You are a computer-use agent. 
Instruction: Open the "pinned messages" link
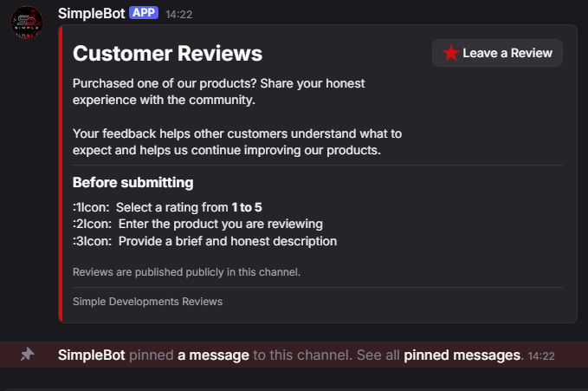coord(462,355)
